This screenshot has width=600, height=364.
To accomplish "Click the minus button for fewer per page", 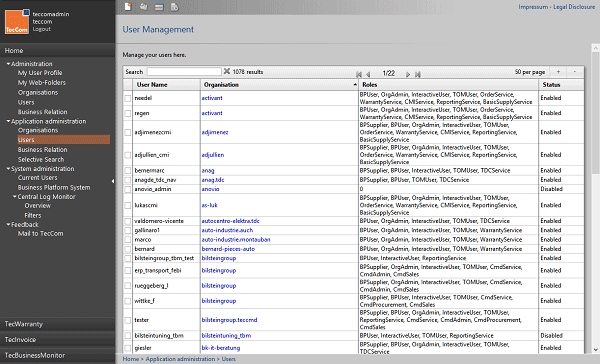I will (574, 72).
